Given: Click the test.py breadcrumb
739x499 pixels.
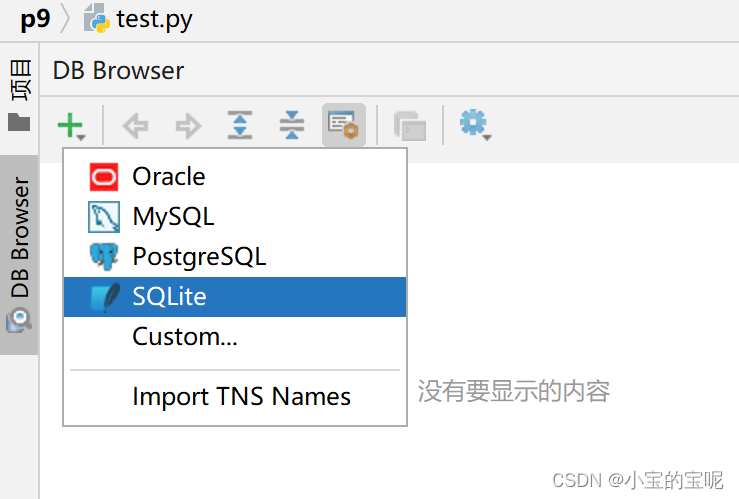Looking at the screenshot, I should tap(138, 19).
